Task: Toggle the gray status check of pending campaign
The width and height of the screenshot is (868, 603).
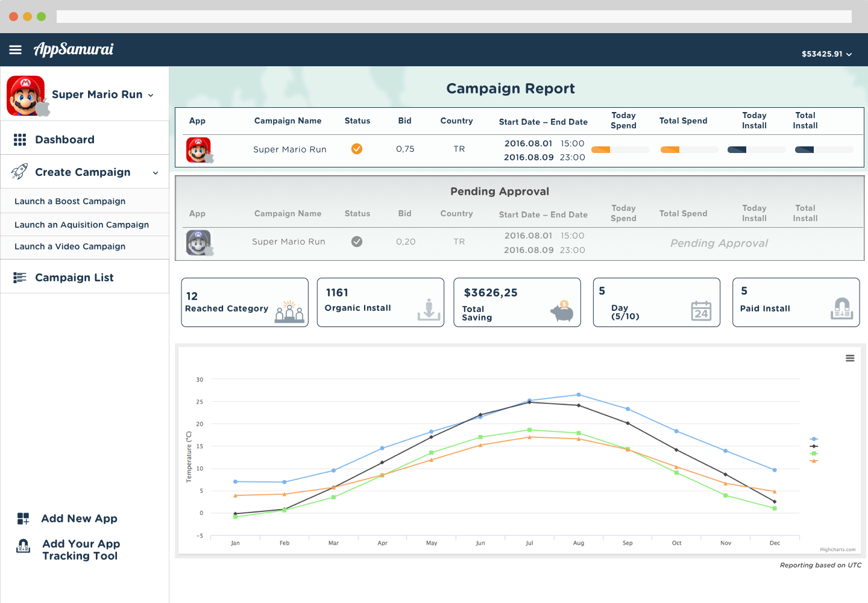Action: pyautogui.click(x=357, y=242)
